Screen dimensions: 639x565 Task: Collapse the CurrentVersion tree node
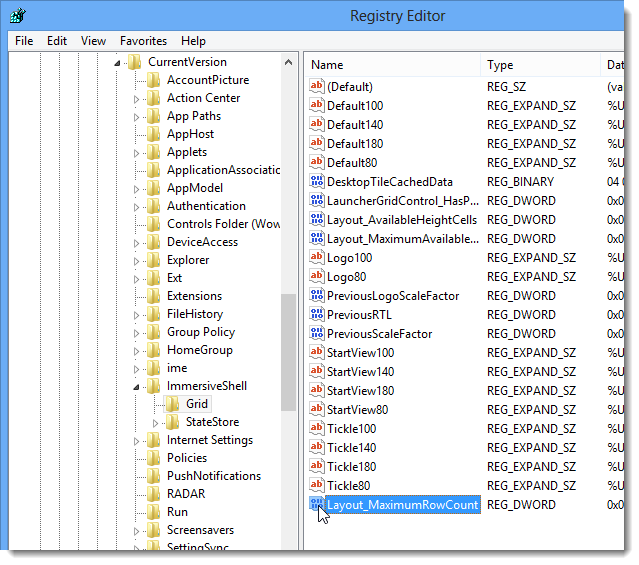[x=118, y=63]
